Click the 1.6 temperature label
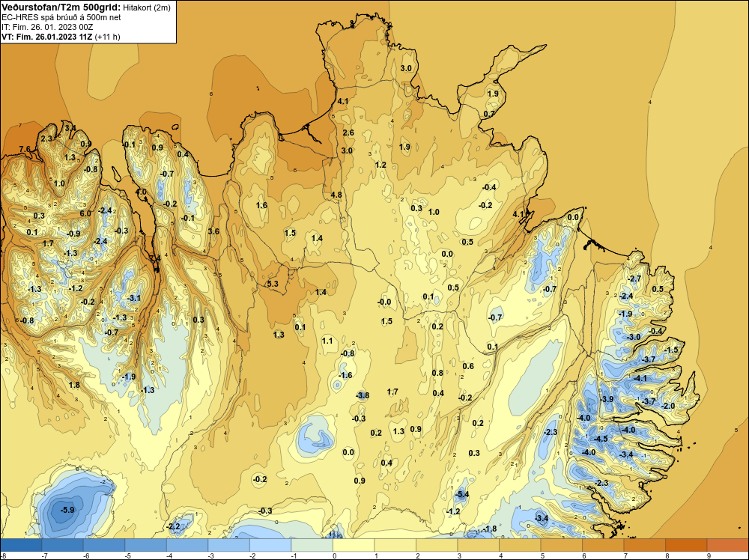 261,205
